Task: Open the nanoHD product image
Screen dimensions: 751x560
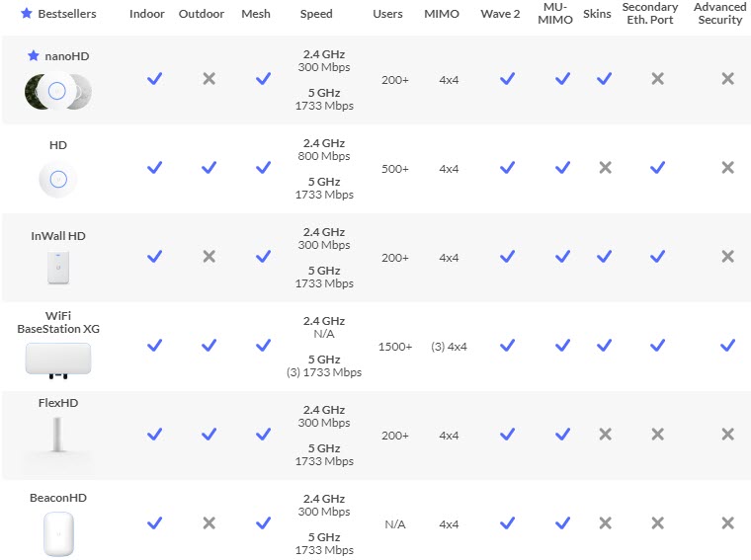Action: 58,91
